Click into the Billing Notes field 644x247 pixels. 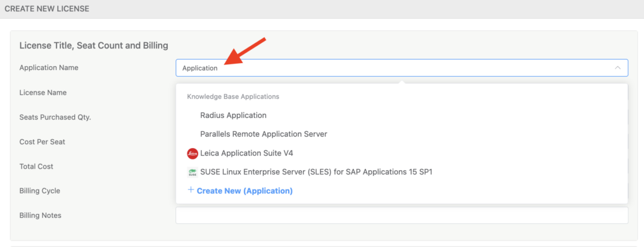coord(402,215)
